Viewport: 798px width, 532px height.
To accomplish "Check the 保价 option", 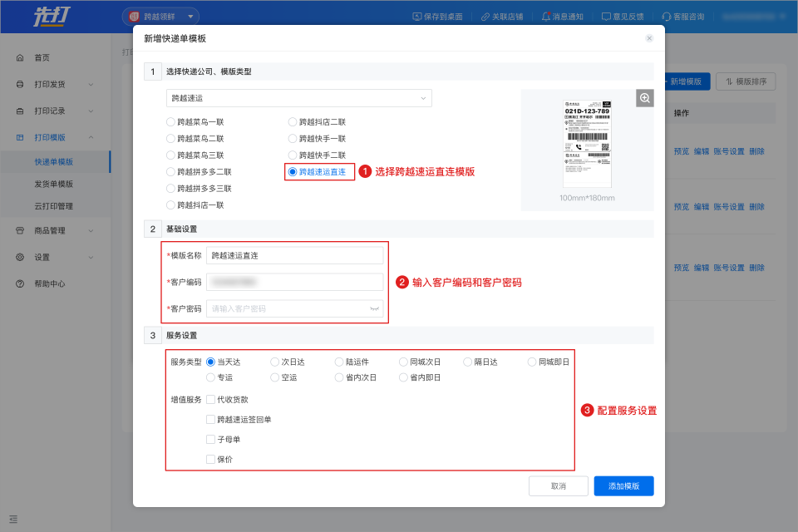I will pyautogui.click(x=210, y=459).
